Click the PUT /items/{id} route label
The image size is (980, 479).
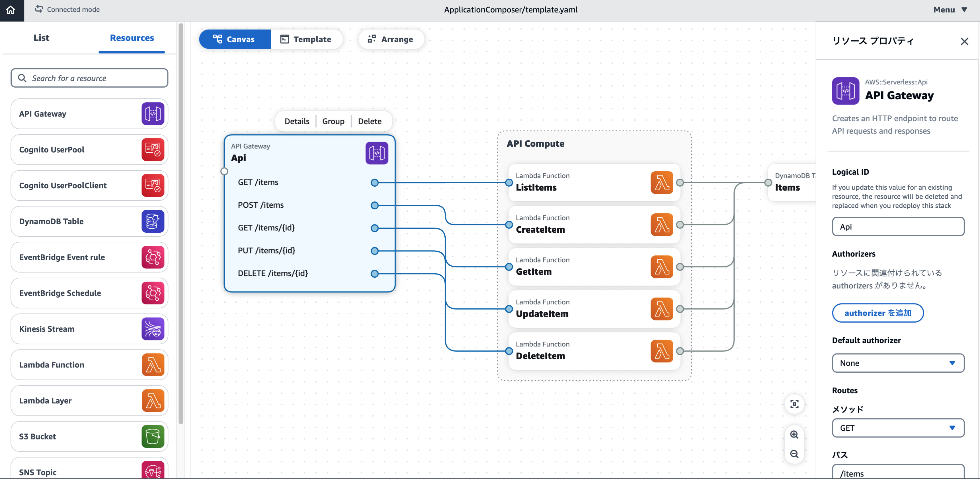266,251
